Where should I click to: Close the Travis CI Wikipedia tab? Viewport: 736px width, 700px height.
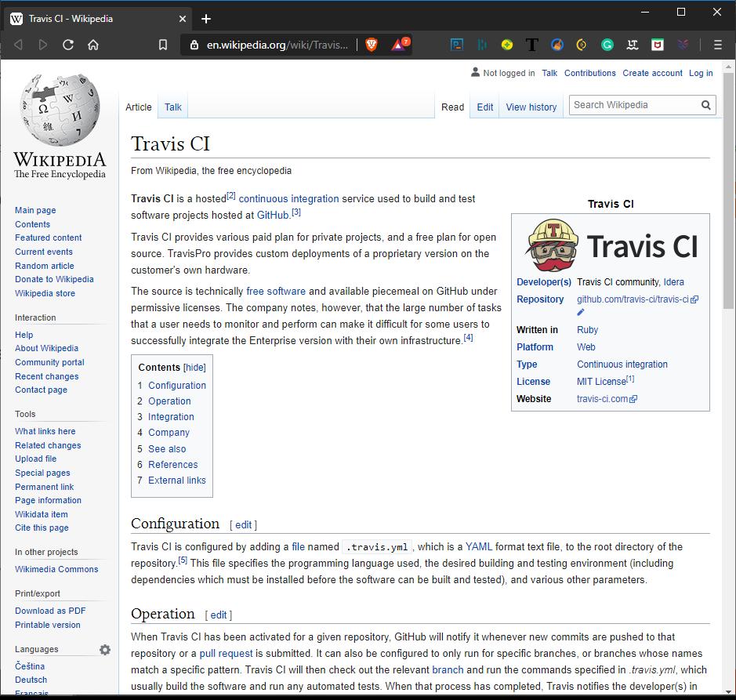[x=183, y=19]
